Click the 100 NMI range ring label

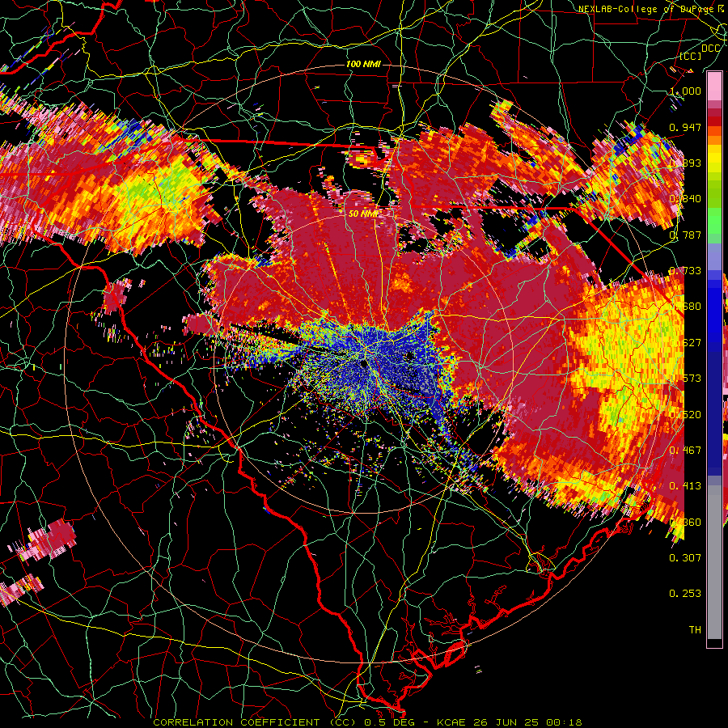(x=363, y=64)
